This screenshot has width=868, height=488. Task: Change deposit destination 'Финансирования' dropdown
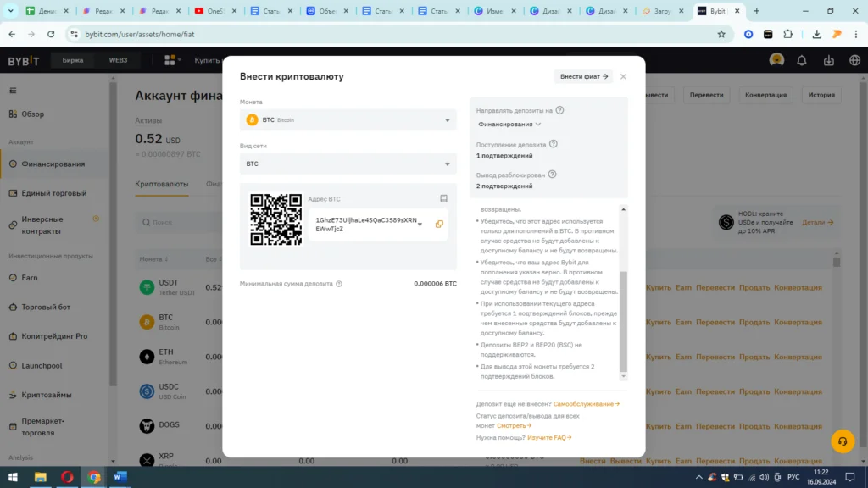point(509,125)
